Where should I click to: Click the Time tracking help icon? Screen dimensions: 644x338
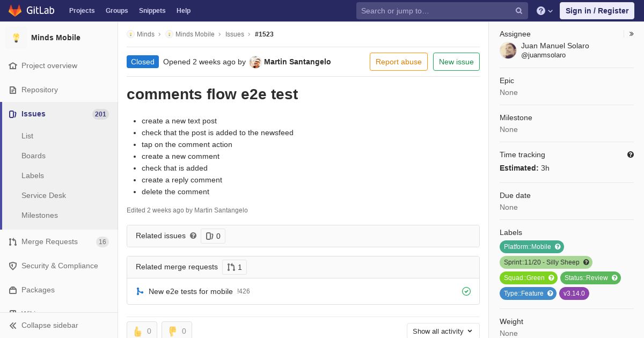[631, 155]
